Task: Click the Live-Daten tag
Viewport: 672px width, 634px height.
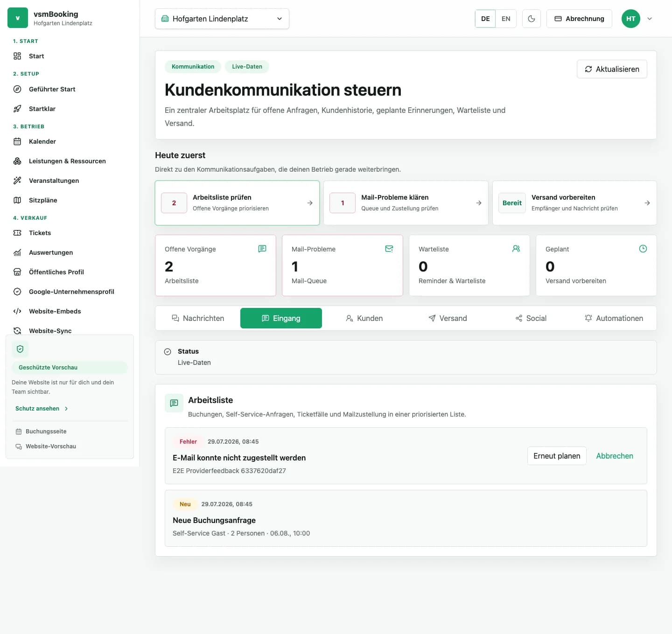Action: (247, 67)
